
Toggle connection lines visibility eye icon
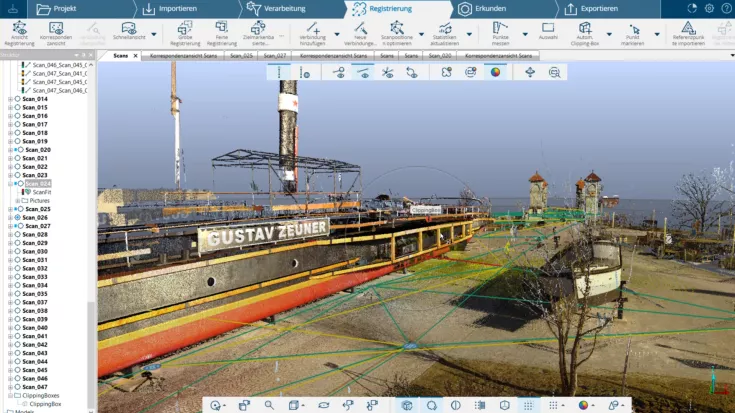(363, 72)
